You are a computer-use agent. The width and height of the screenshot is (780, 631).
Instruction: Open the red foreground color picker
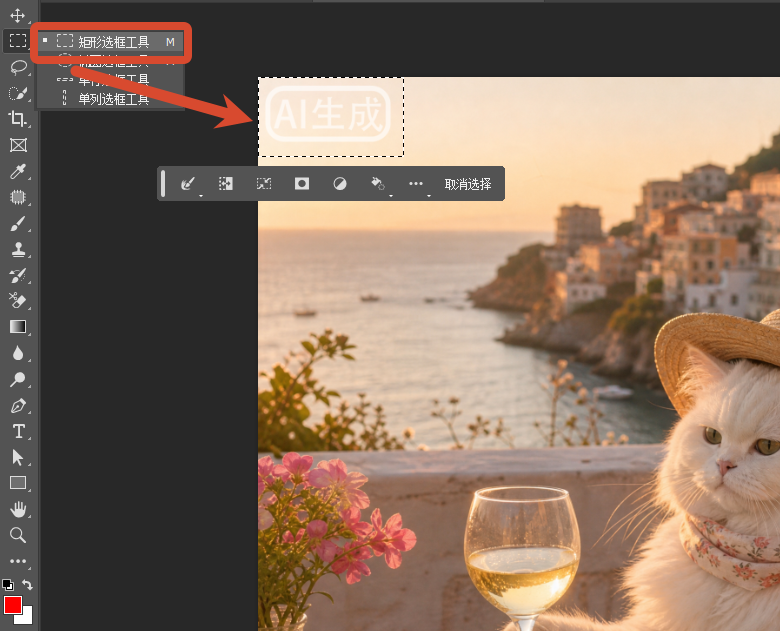coord(12,605)
